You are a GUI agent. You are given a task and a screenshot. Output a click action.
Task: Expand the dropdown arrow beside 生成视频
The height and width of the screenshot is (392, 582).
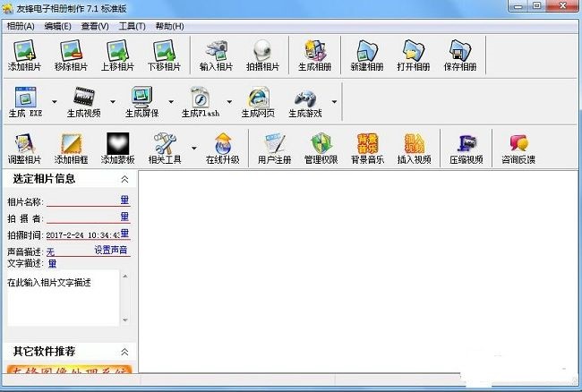pos(113,102)
